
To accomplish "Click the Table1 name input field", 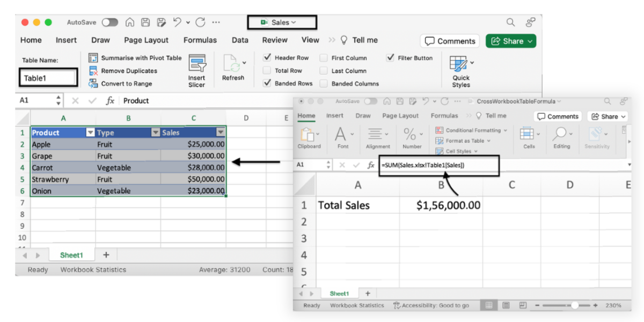I will click(x=47, y=77).
